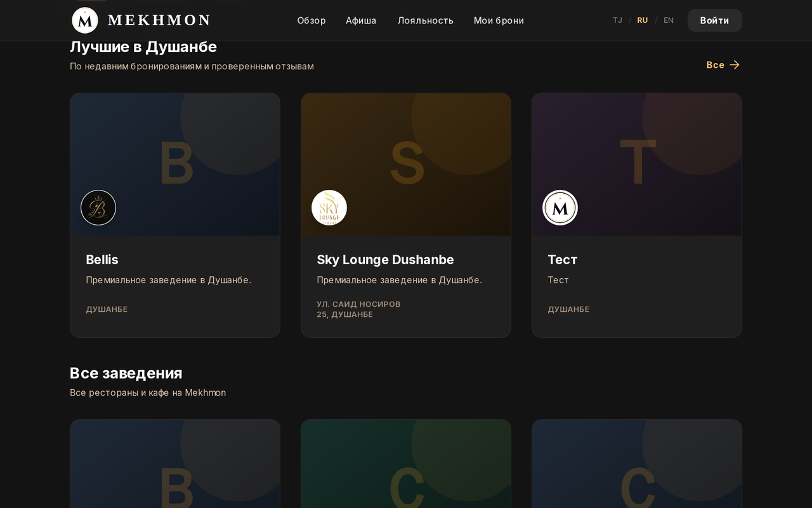812x508 pixels.
Task: Switch language to TJ
Action: coord(617,20)
